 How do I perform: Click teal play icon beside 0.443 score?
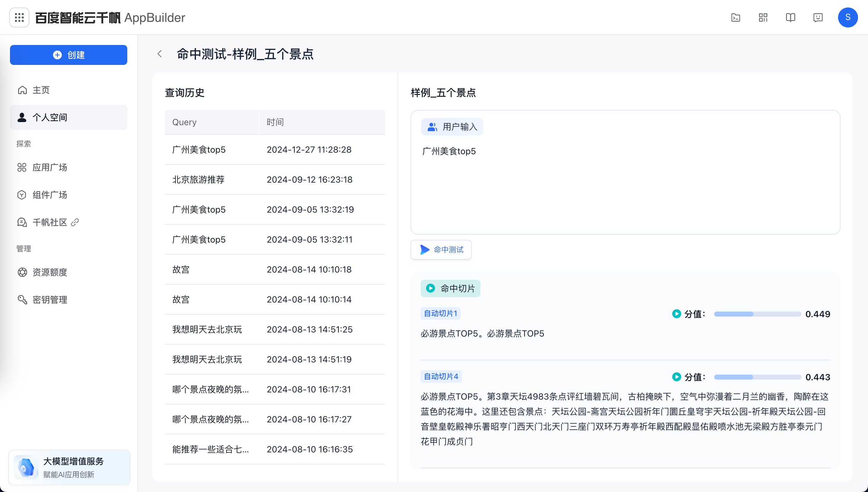click(x=676, y=377)
